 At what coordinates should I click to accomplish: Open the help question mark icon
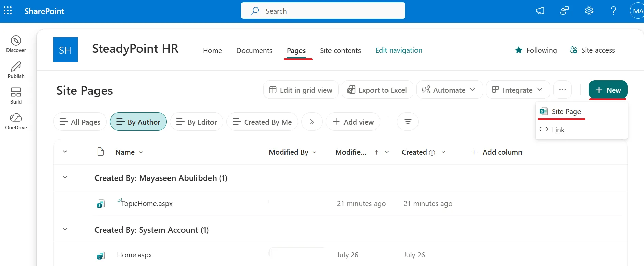coord(613,11)
